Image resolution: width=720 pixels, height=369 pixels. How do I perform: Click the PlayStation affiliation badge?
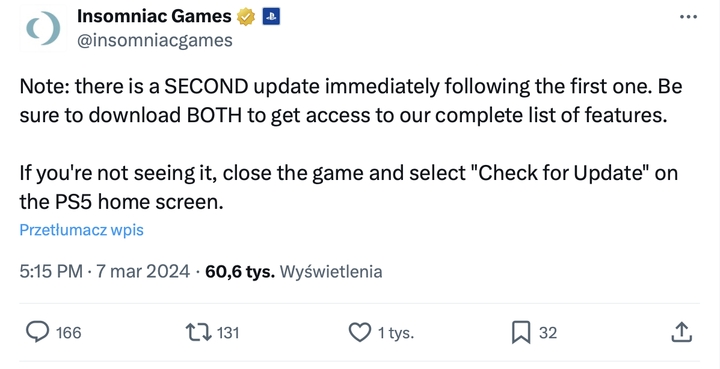[x=271, y=17]
